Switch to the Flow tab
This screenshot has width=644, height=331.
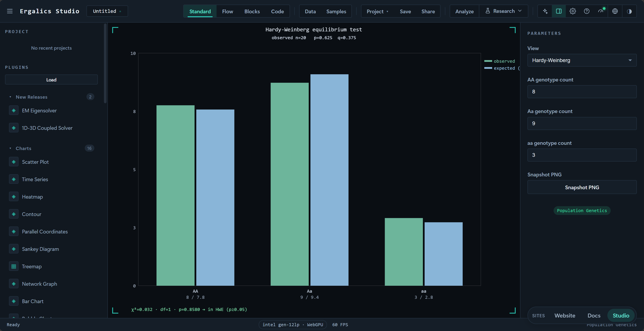click(227, 11)
